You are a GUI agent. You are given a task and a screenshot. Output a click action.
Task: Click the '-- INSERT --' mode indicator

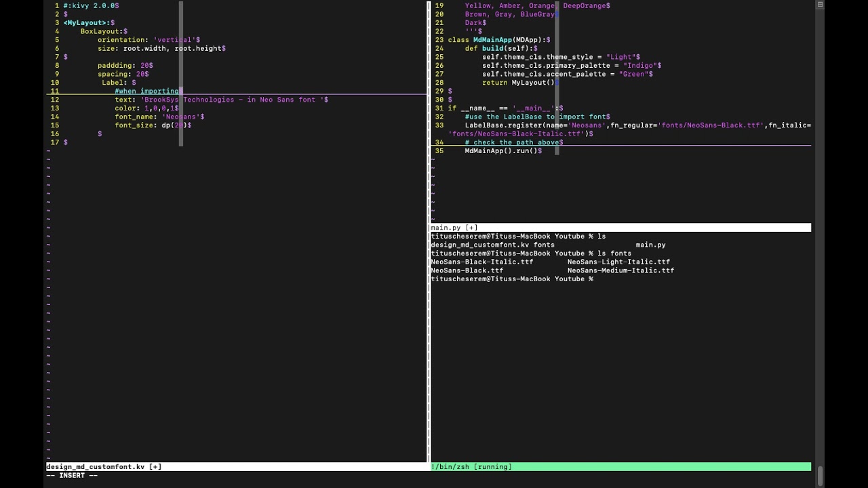(x=72, y=475)
